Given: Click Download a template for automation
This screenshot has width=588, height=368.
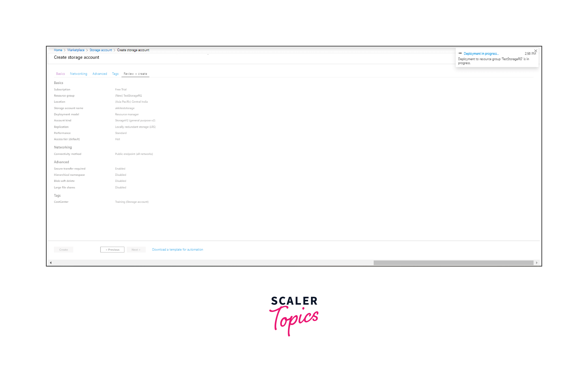Looking at the screenshot, I should pos(177,249).
